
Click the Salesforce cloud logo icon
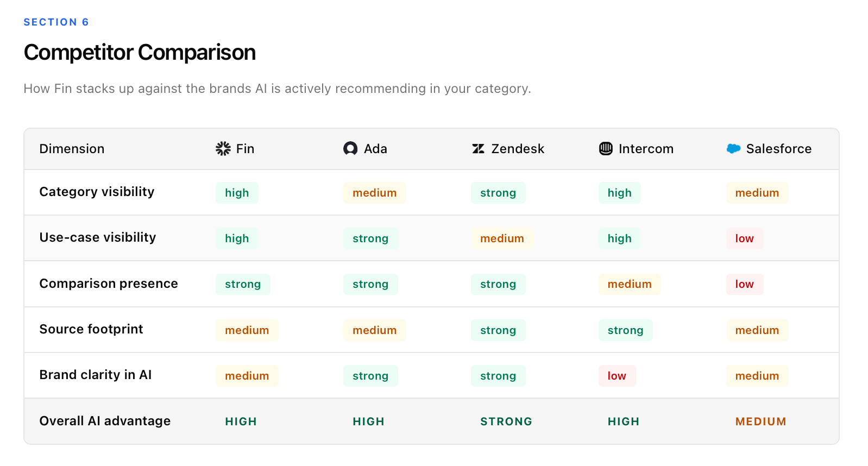coord(733,149)
